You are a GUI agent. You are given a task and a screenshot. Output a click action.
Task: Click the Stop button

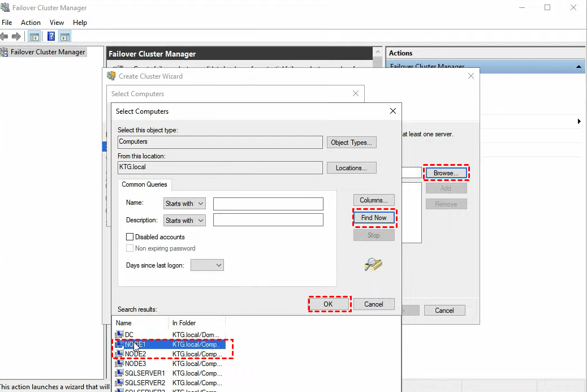coord(374,235)
